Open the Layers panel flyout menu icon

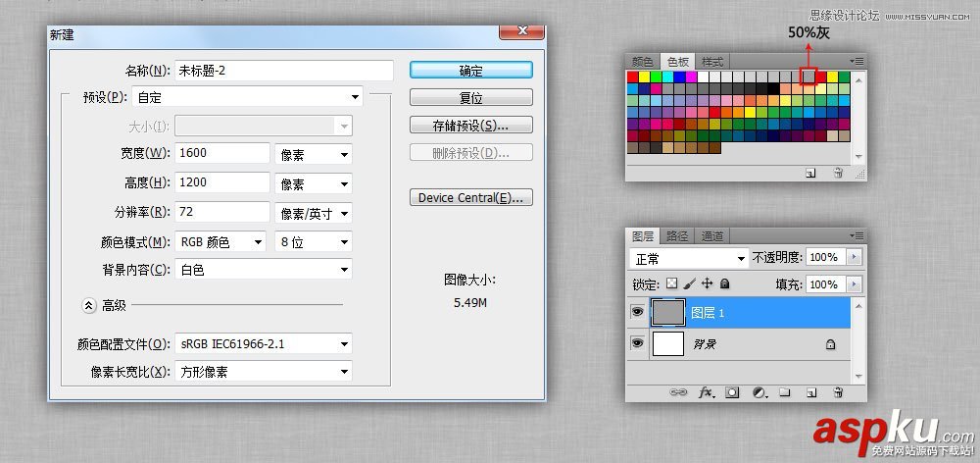[857, 235]
